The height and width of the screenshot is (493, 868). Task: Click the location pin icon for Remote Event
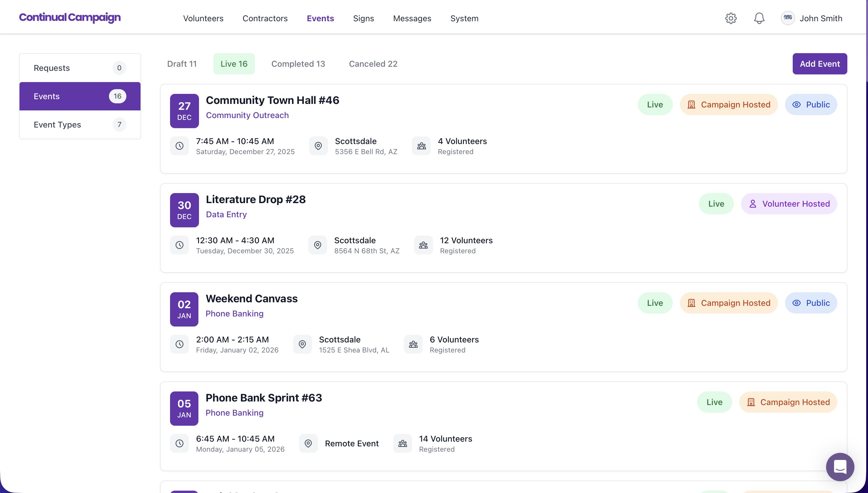308,444
